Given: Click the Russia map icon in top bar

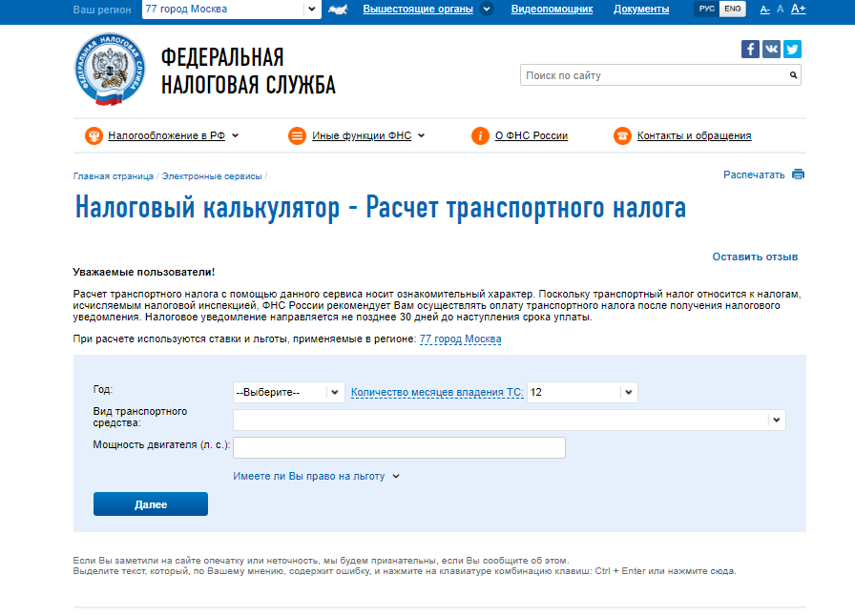Looking at the screenshot, I should pos(338,10).
